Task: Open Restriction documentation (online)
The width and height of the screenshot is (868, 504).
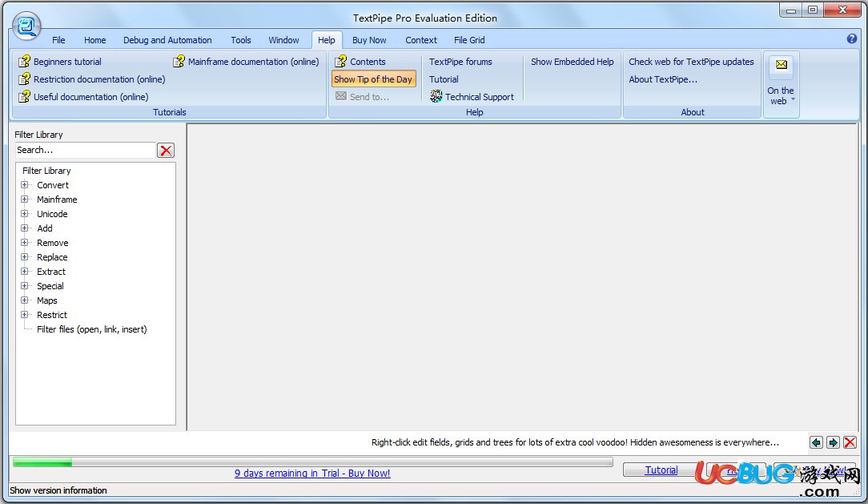Action: (x=92, y=79)
